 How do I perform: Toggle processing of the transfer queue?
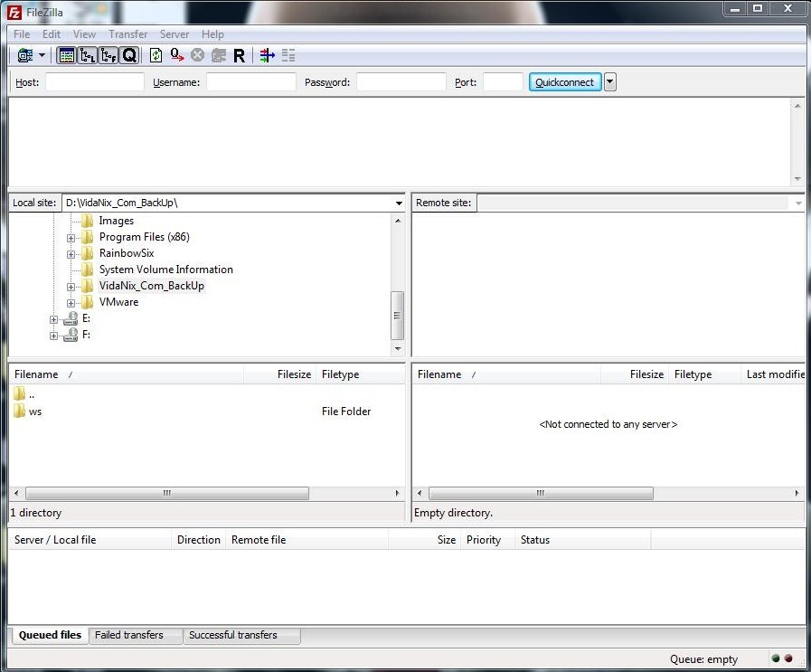point(177,55)
